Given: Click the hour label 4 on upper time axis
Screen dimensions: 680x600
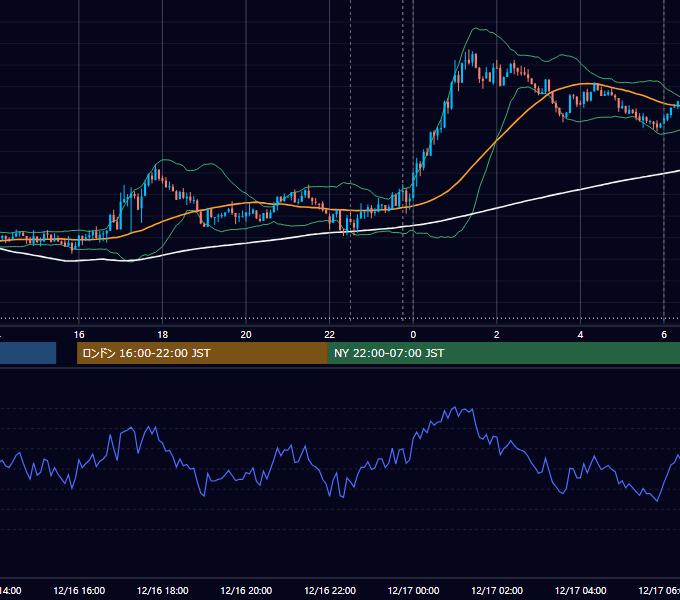Looking at the screenshot, I should point(580,335).
